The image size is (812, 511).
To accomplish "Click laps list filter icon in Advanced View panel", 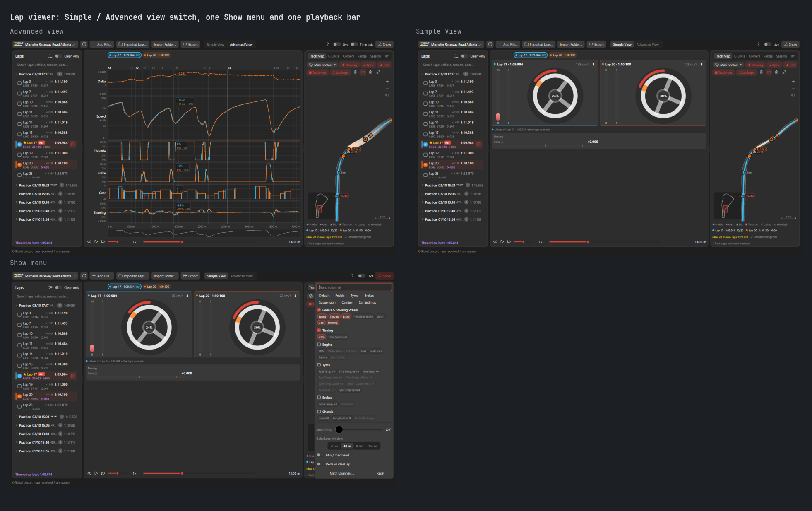I will click(x=50, y=56).
